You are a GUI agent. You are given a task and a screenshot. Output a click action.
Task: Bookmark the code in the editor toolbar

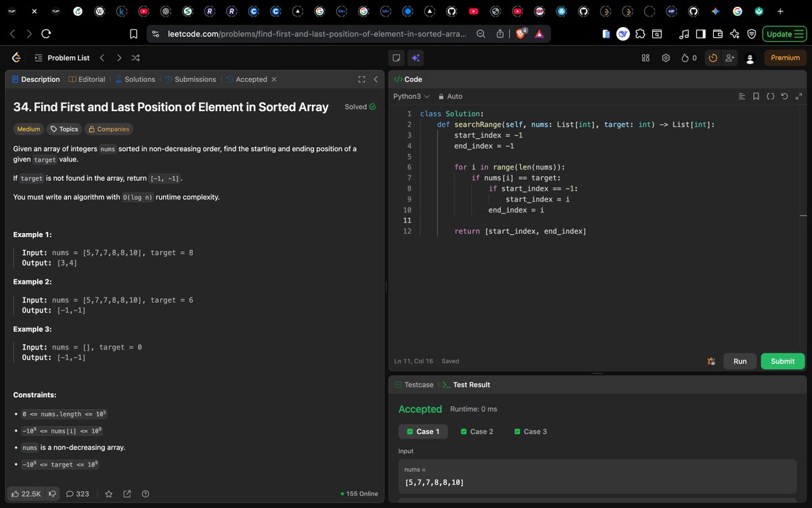[x=756, y=96]
